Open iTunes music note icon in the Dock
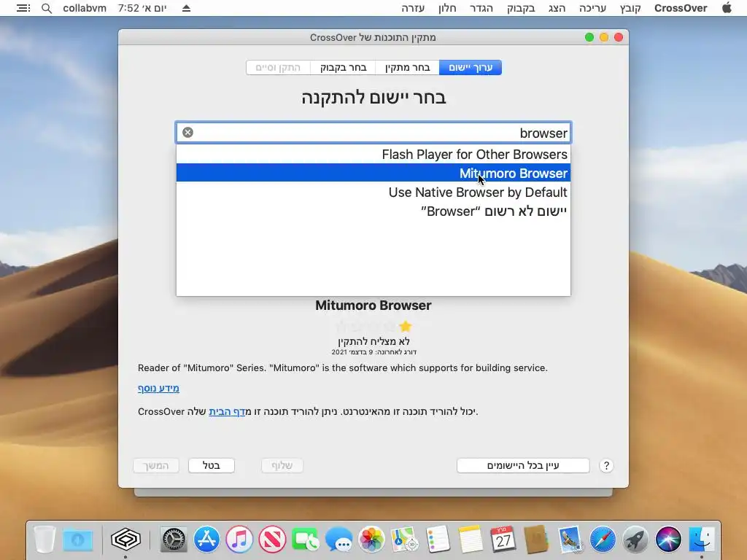The height and width of the screenshot is (560, 747). 239,540
